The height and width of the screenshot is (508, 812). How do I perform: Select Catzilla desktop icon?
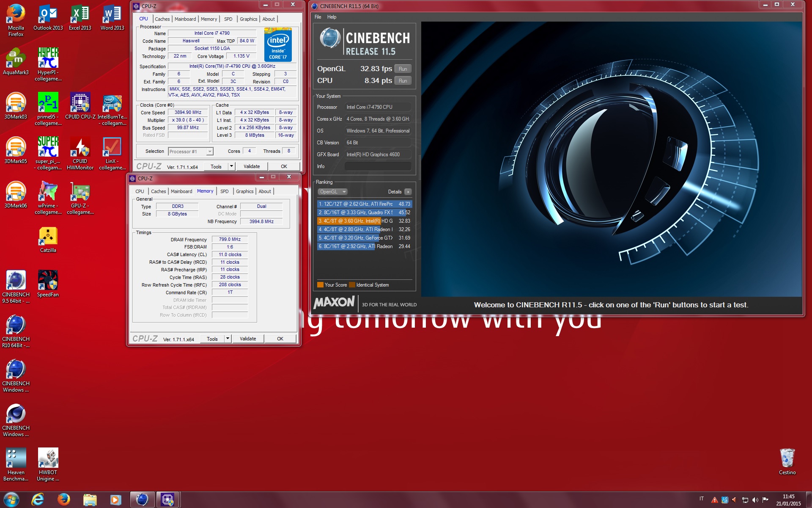(48, 240)
